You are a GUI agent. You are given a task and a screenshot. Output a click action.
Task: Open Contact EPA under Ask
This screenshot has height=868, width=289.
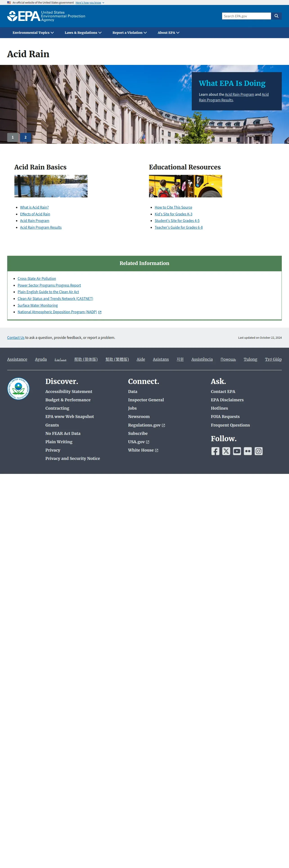click(x=223, y=392)
